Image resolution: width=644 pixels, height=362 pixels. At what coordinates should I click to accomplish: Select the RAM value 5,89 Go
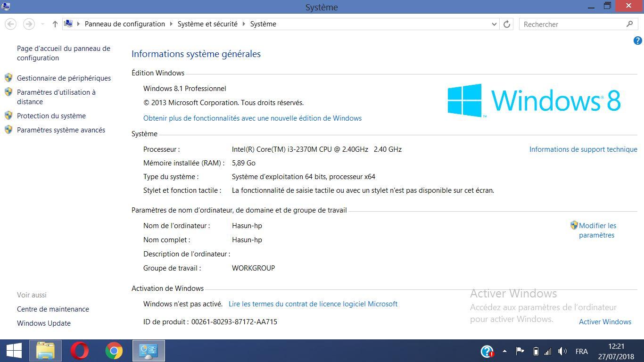[243, 163]
